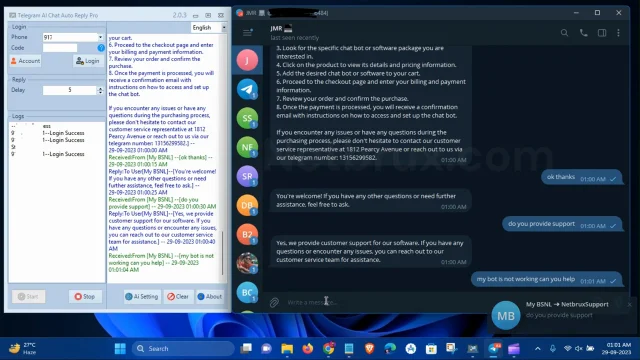This screenshot has height=360, width=640.
Task: Search messages in the JMR chat
Action: tap(564, 33)
